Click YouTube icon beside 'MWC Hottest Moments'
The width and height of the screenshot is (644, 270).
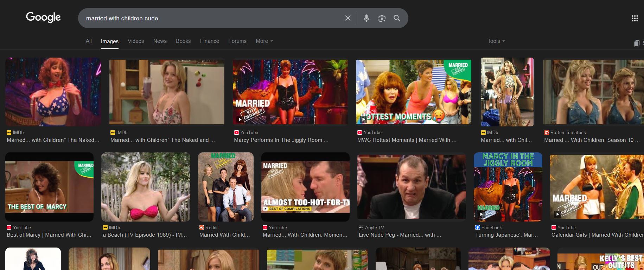point(360,133)
